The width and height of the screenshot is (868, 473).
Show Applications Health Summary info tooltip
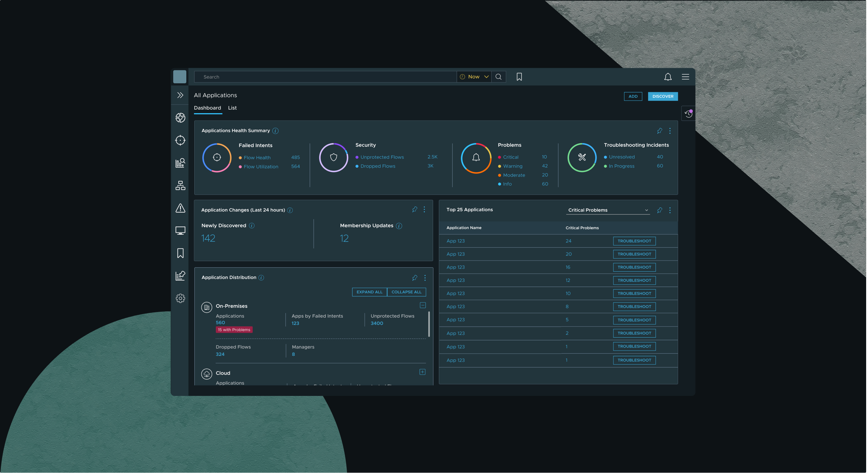pos(275,131)
